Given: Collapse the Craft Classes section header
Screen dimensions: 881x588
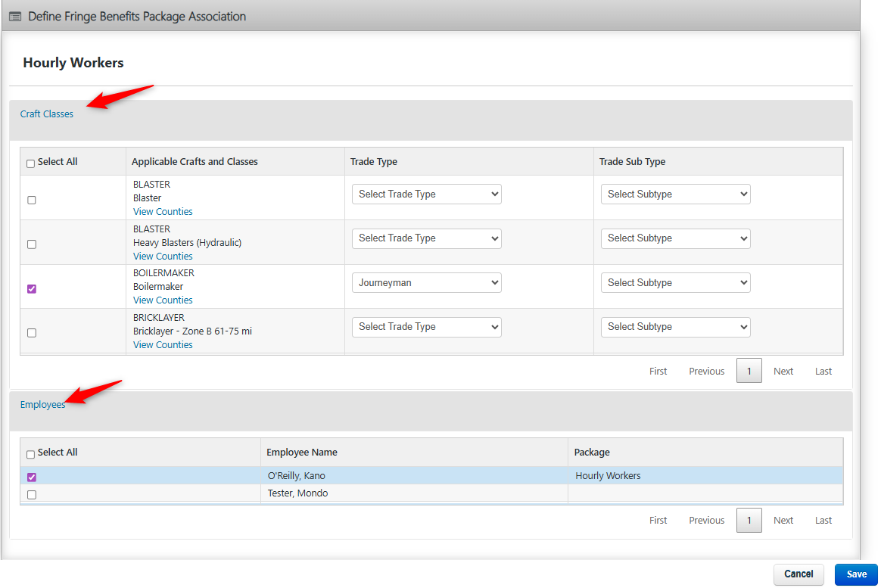Looking at the screenshot, I should [47, 114].
